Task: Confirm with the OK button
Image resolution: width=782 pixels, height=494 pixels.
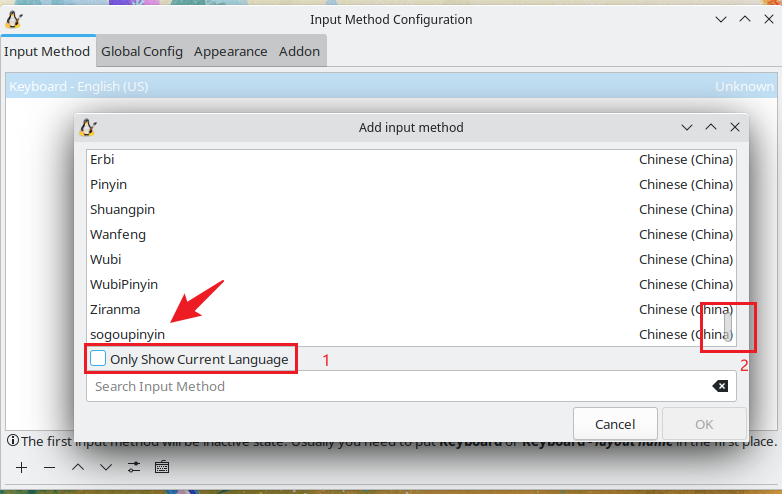Action: tap(704, 424)
